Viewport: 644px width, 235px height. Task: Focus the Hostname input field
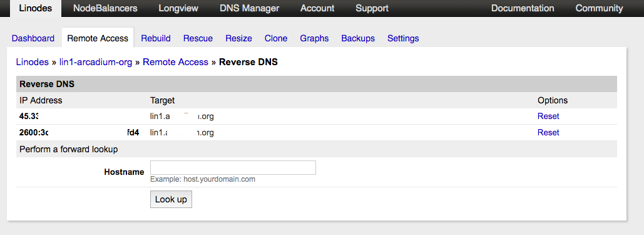[233, 167]
